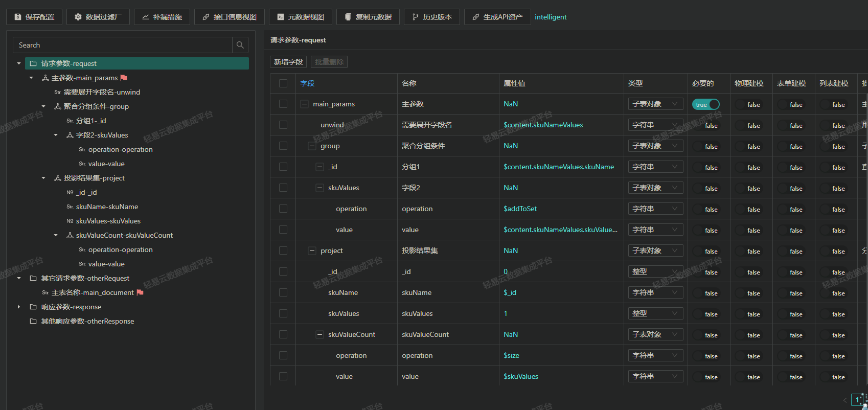Click the $skuValues attribute value cell

tap(521, 376)
